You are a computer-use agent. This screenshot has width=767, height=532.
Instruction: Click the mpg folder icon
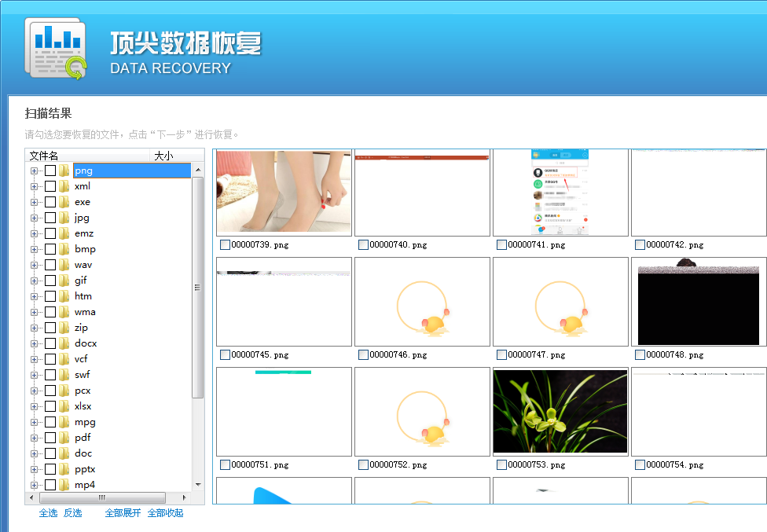pos(64,422)
